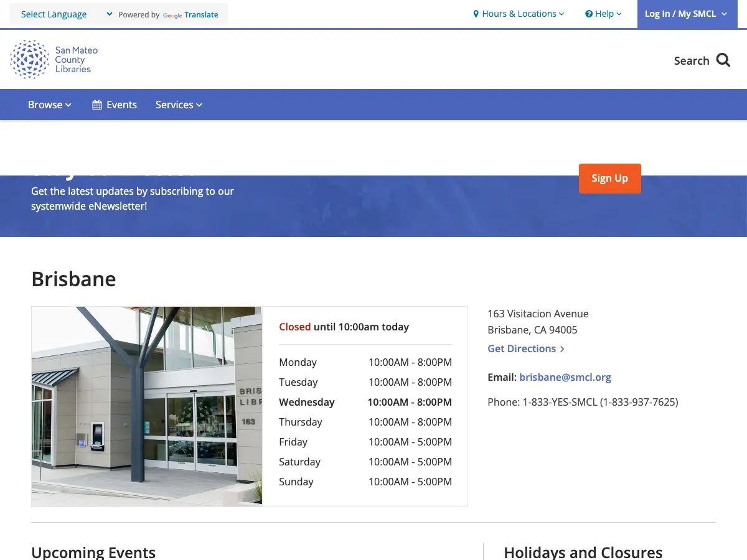The height and width of the screenshot is (560, 747).
Task: Click the calendar icon beside Events
Action: click(97, 105)
